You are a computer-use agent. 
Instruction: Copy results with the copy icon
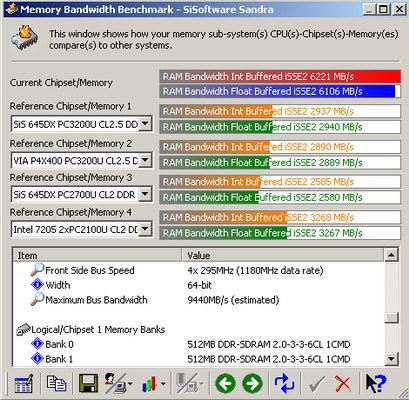56,383
